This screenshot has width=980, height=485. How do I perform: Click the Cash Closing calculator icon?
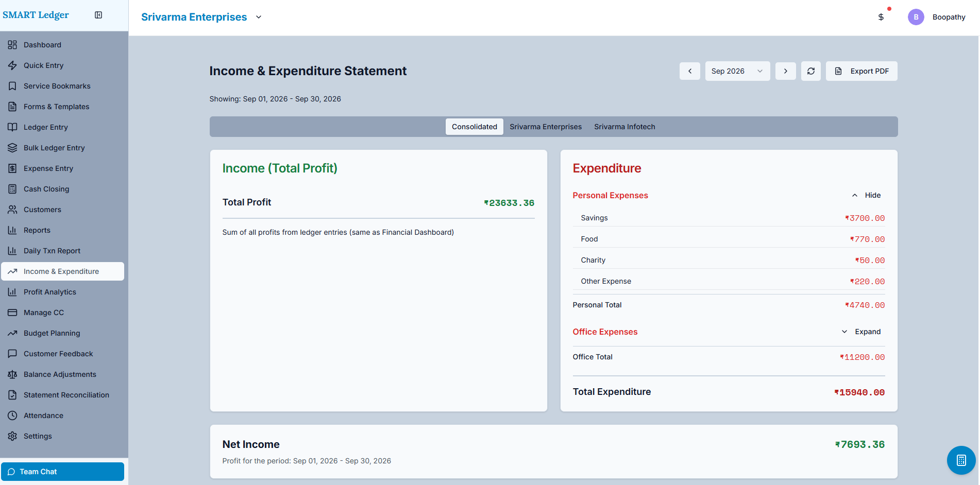tap(12, 189)
